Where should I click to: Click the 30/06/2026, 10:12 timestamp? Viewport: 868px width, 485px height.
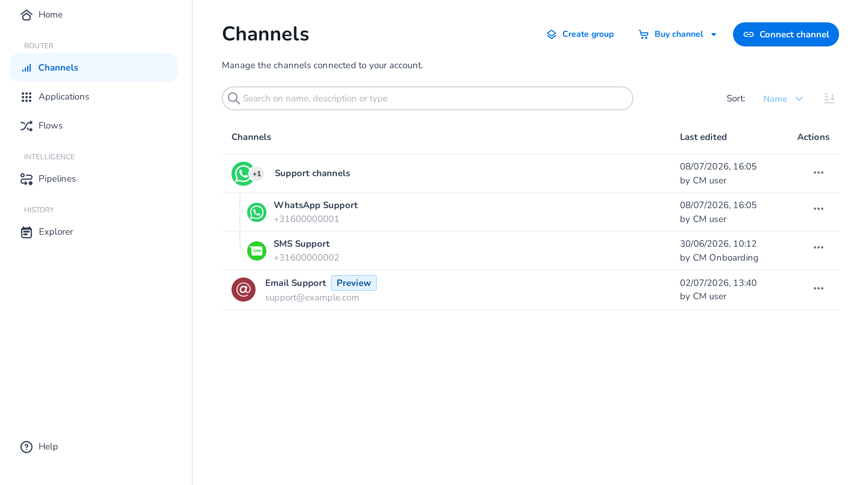pyautogui.click(x=718, y=243)
